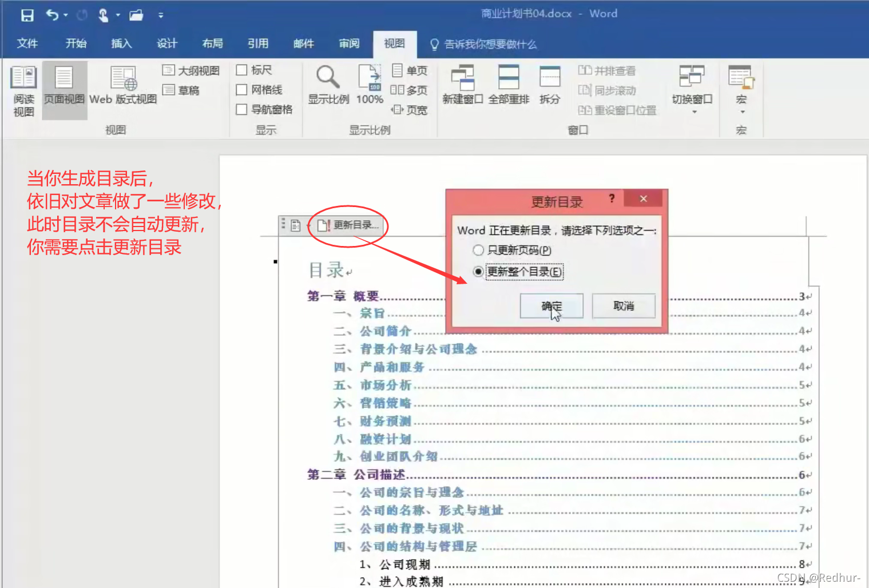Switch to the 邮件 tab
The height and width of the screenshot is (588, 869).
click(x=303, y=43)
